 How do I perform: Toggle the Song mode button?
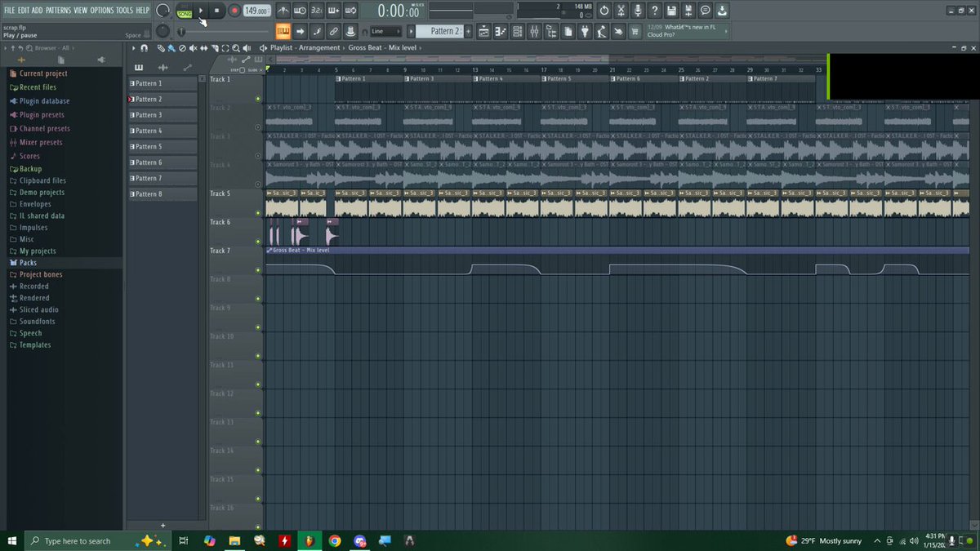point(185,14)
